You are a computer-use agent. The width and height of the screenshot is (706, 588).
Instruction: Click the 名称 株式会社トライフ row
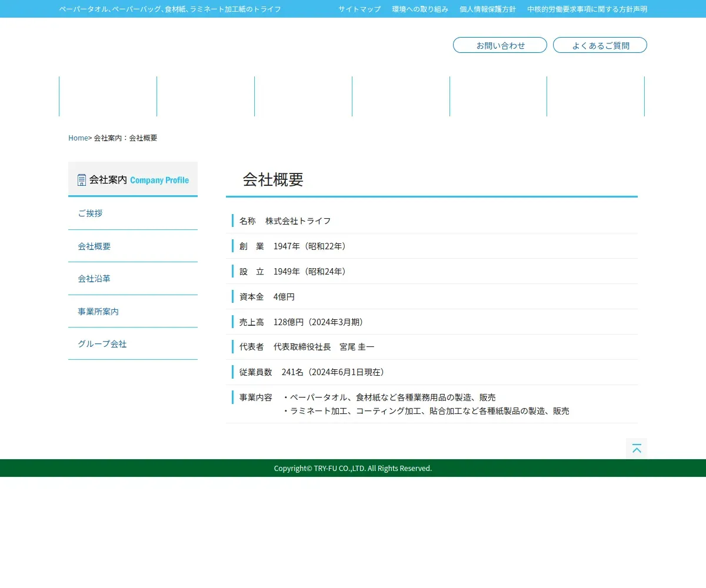[432, 221]
